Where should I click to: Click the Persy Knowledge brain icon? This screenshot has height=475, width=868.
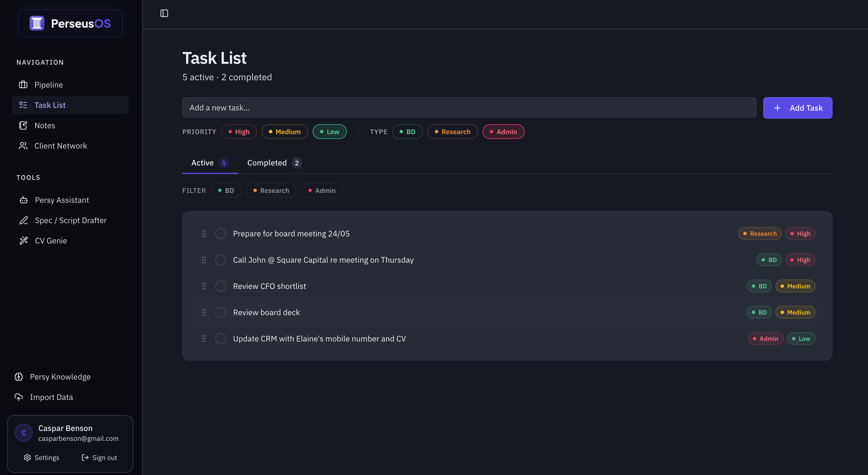(19, 376)
